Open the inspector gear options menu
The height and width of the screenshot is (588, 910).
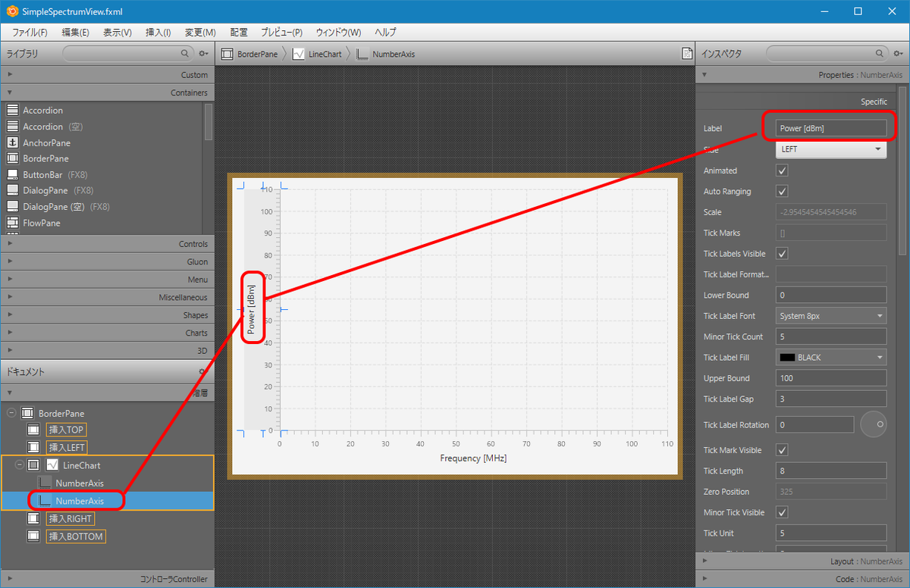898,54
